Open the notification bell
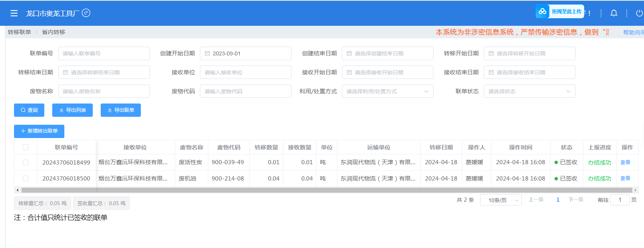 614,13
